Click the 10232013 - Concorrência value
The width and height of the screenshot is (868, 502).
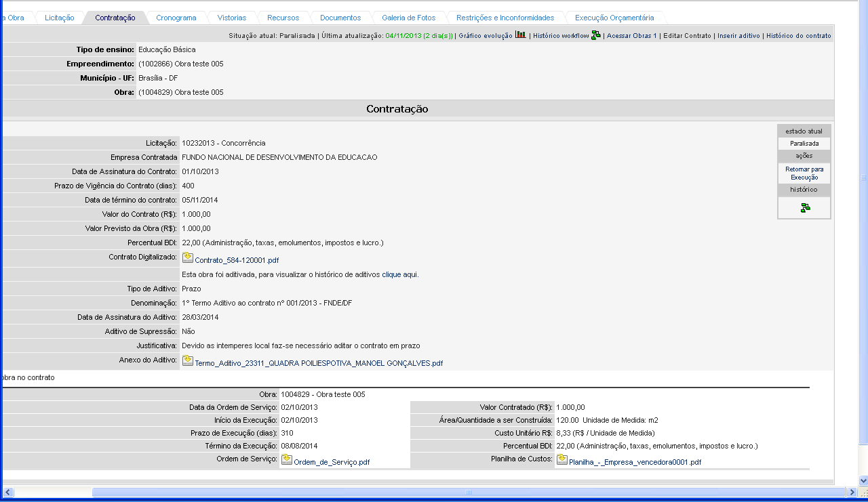point(224,143)
